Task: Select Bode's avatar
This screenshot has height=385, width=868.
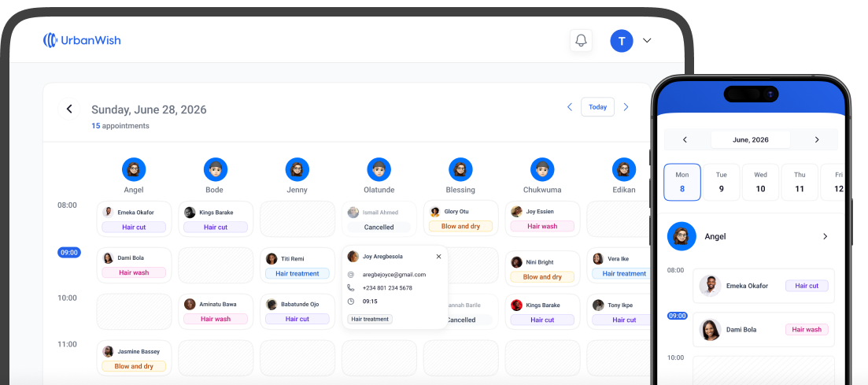Action: (x=216, y=169)
